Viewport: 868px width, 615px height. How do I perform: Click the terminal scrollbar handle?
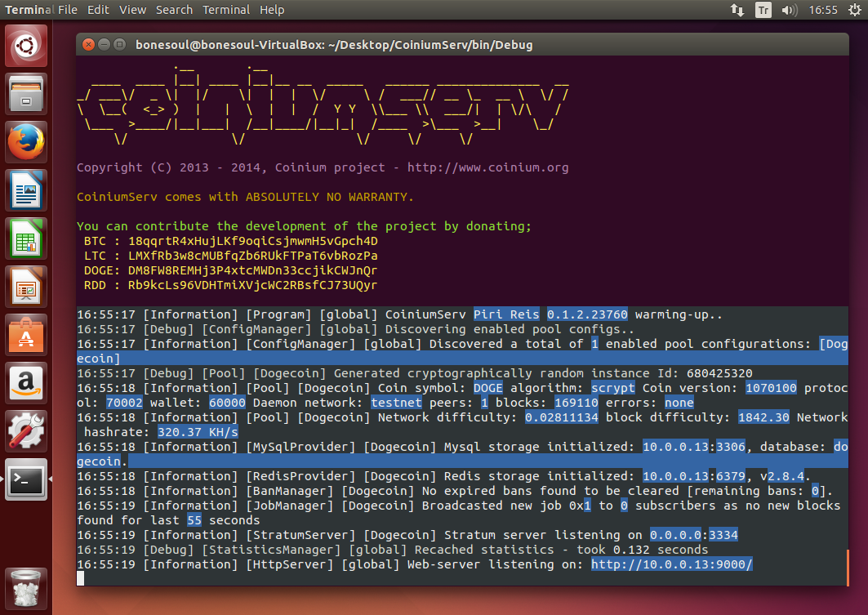tap(848, 568)
